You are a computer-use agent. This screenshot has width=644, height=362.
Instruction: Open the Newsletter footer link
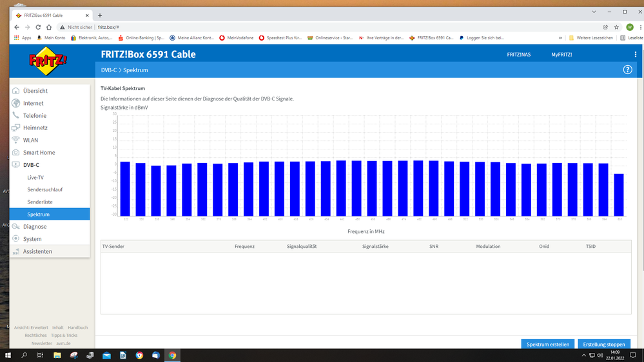[x=42, y=343]
